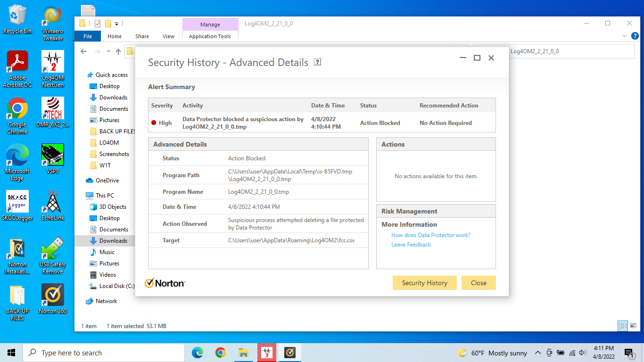
Task: Open the Share ribbon tab
Action: pos(142,36)
